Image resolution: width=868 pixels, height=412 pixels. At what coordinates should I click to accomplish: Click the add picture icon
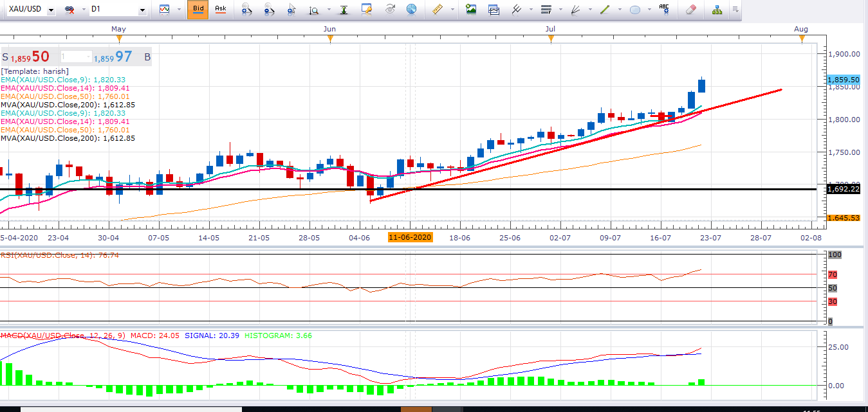[x=471, y=10]
